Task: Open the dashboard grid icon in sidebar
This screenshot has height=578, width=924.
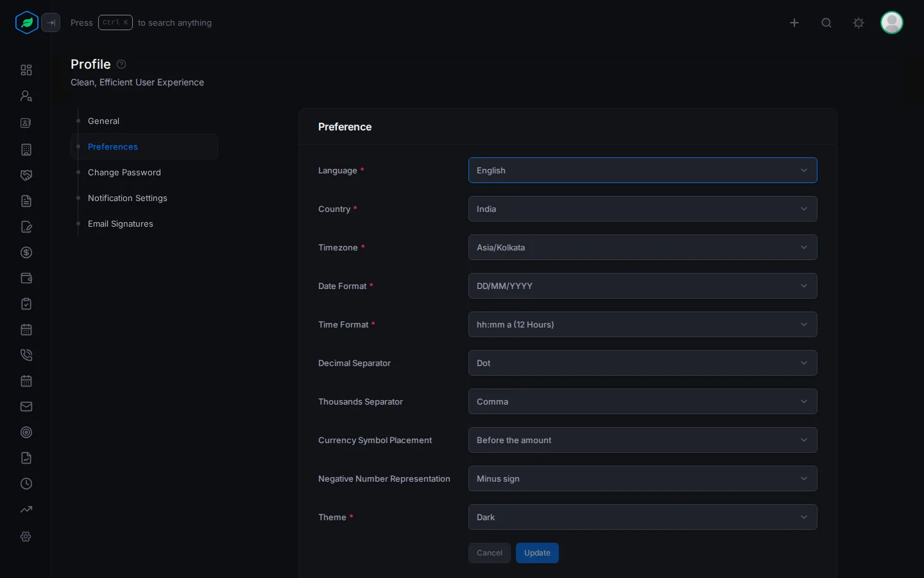Action: (26, 70)
